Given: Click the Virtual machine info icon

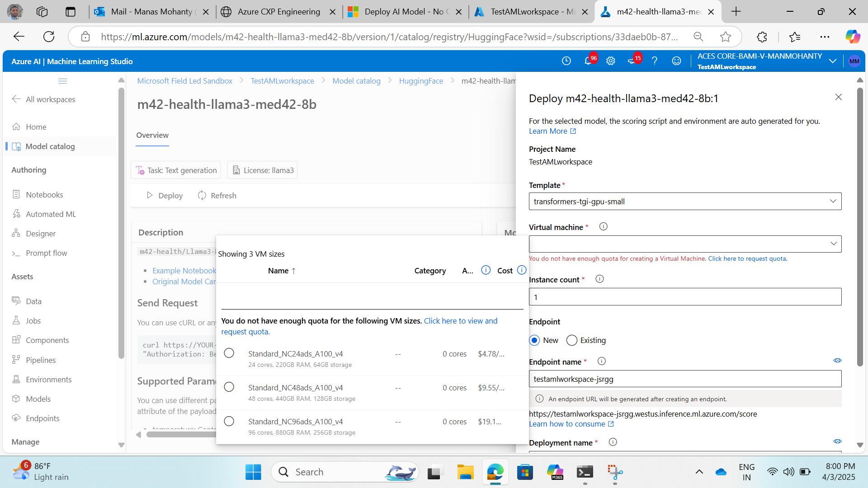Looking at the screenshot, I should [x=603, y=227].
